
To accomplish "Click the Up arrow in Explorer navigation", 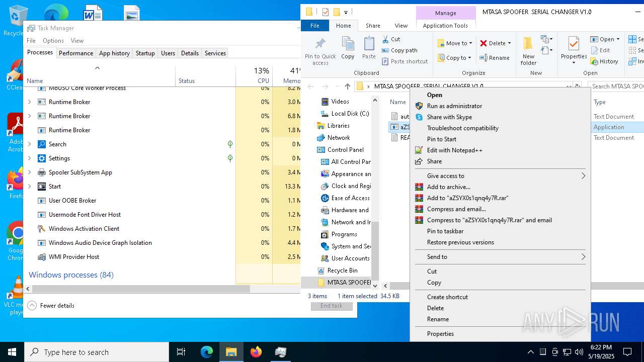I will (347, 86).
